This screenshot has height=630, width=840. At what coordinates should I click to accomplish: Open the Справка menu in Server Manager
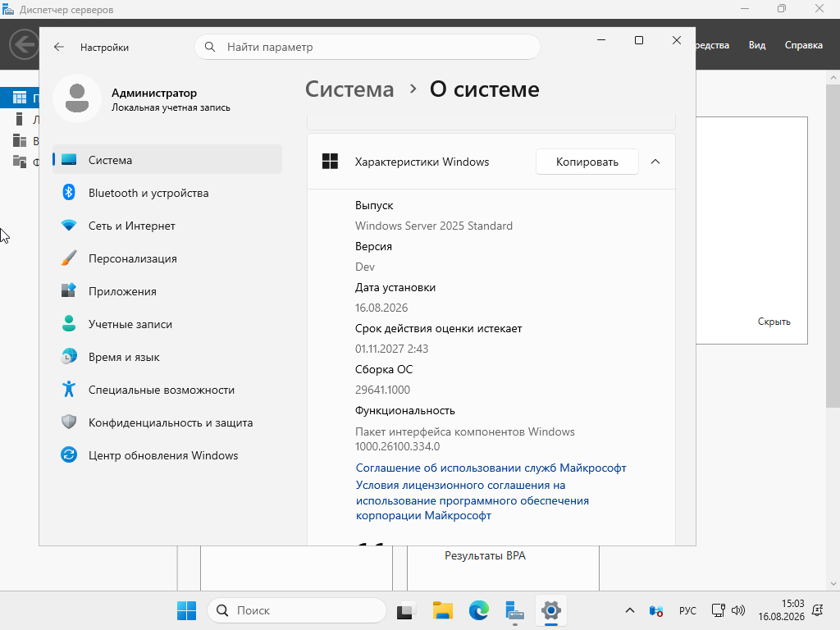pos(803,45)
